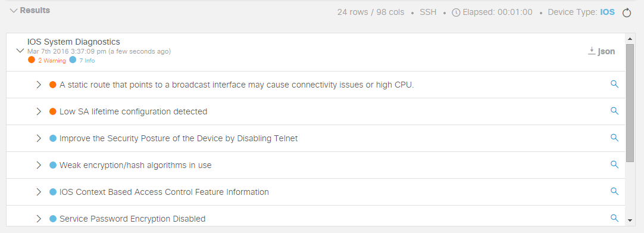Expand Weak encryption/hash algorithms row

pos(39,165)
